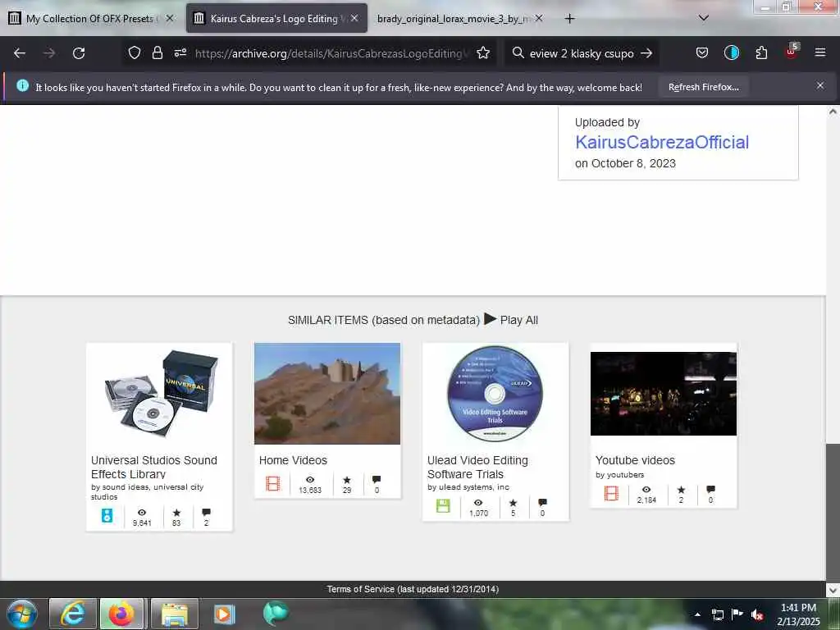Open KairusCabrezaOfficial uploader profile

click(x=662, y=142)
